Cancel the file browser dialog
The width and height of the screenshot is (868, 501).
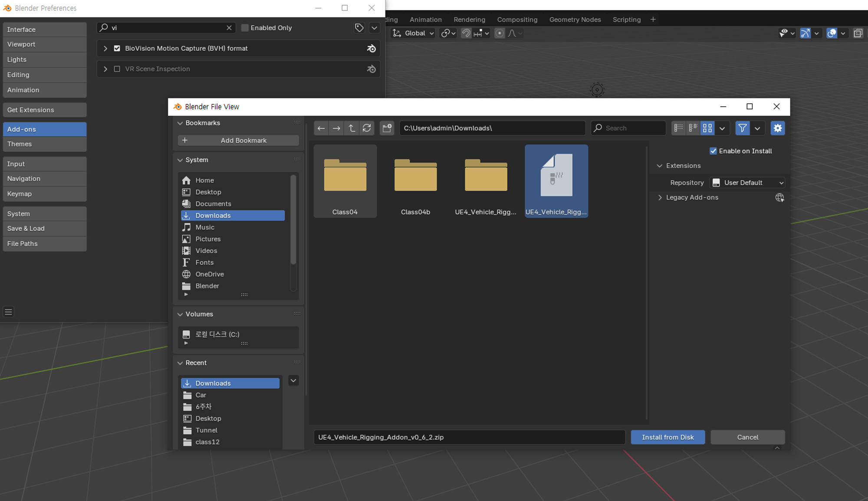point(747,437)
